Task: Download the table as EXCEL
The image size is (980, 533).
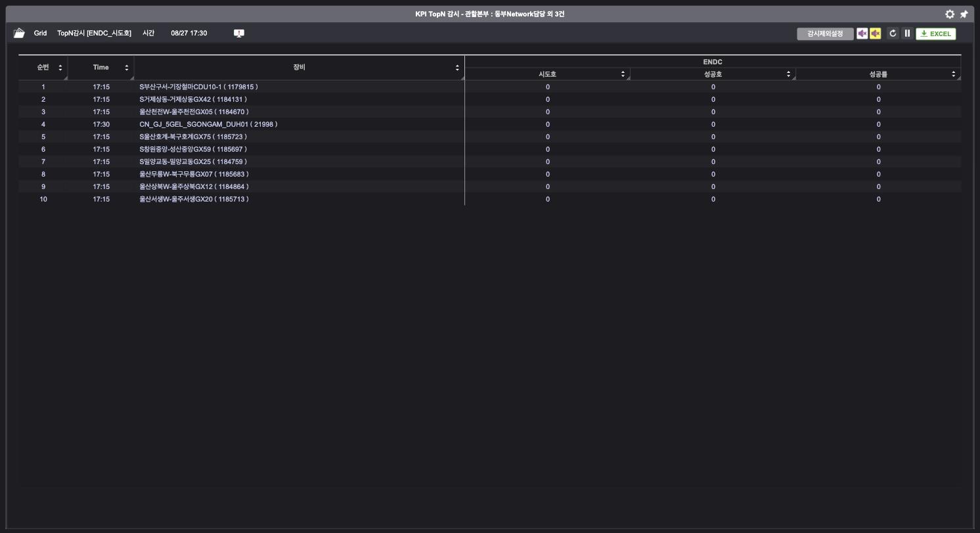Action: (936, 33)
